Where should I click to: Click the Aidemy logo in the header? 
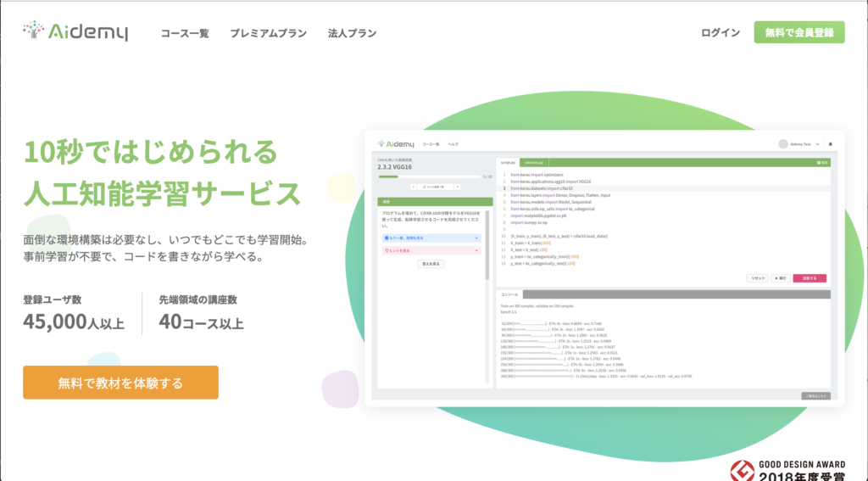click(75, 31)
